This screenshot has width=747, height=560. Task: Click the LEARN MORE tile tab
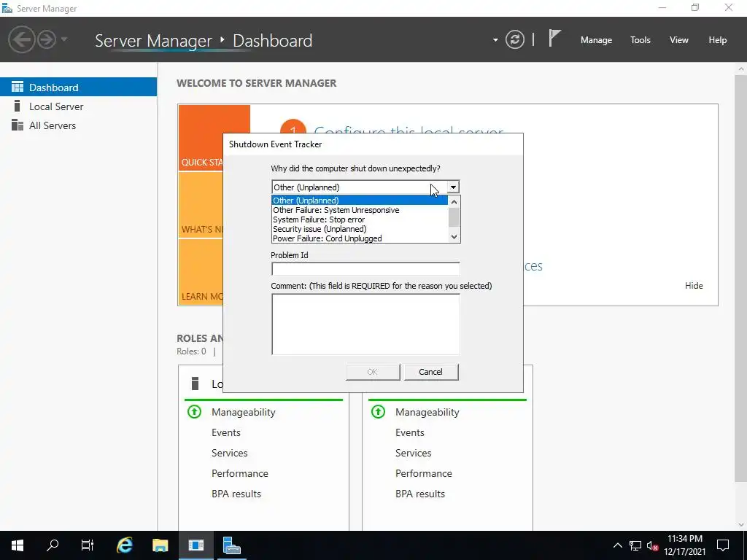(x=201, y=272)
